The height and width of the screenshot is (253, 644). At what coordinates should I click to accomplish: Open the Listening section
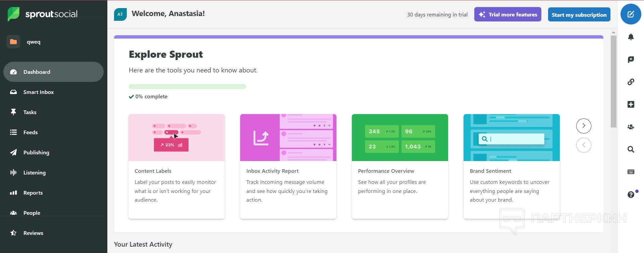pos(34,172)
